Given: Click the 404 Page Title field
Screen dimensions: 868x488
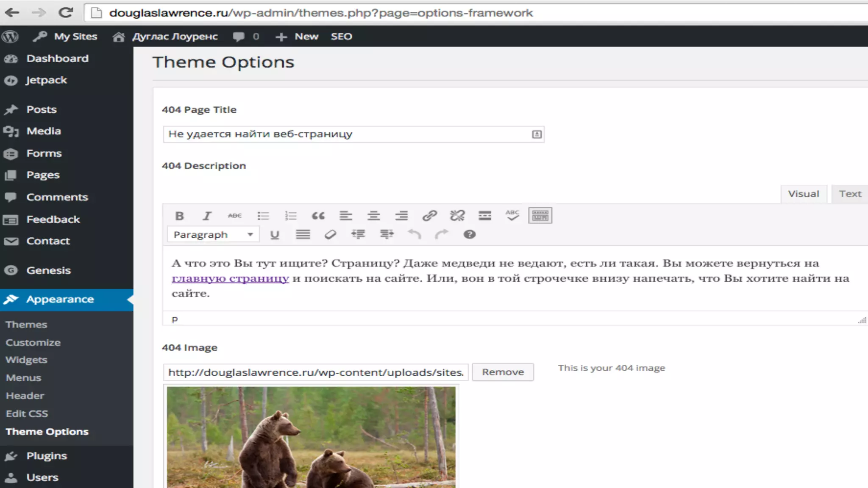Looking at the screenshot, I should (x=348, y=134).
